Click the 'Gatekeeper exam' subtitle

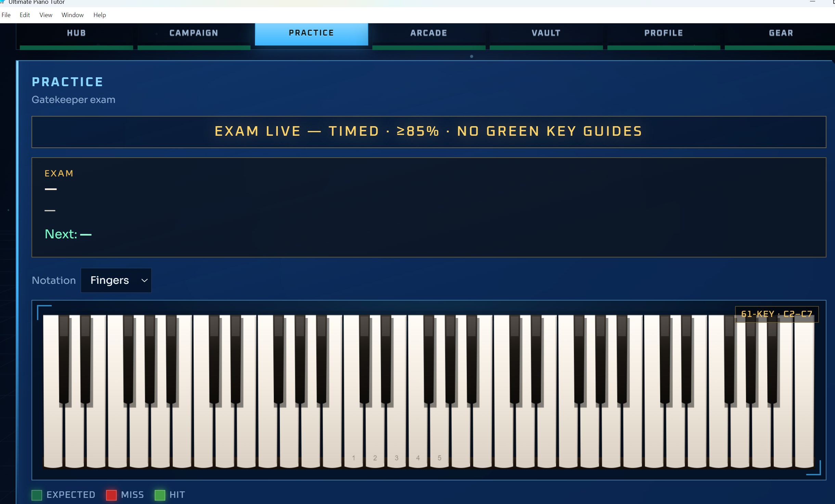[74, 100]
